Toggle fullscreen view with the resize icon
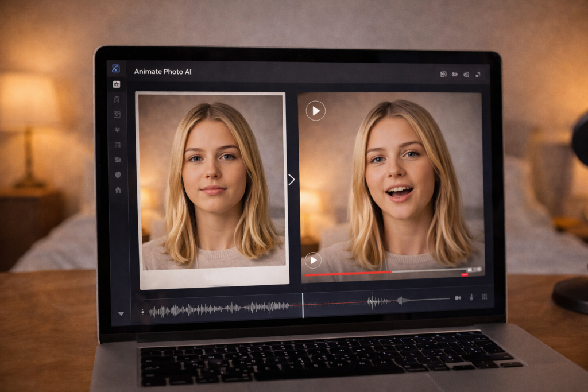 point(478,75)
